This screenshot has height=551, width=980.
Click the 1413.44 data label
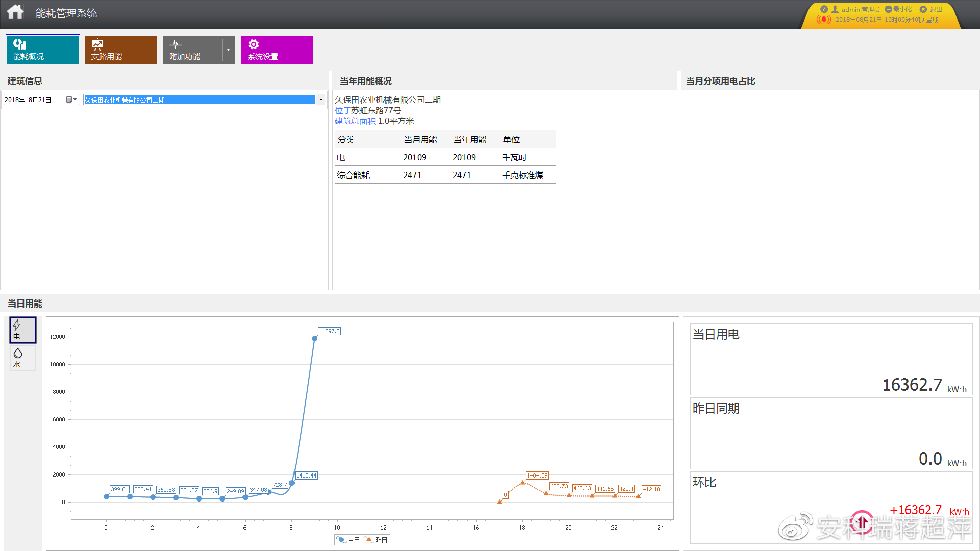pyautogui.click(x=306, y=475)
